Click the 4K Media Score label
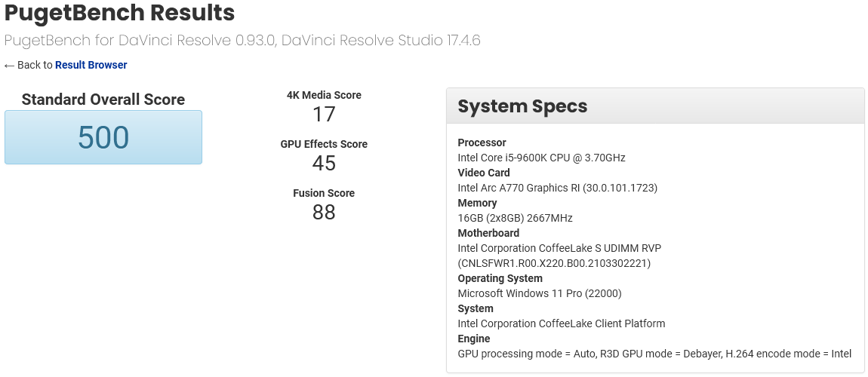The width and height of the screenshot is (868, 377). click(324, 95)
